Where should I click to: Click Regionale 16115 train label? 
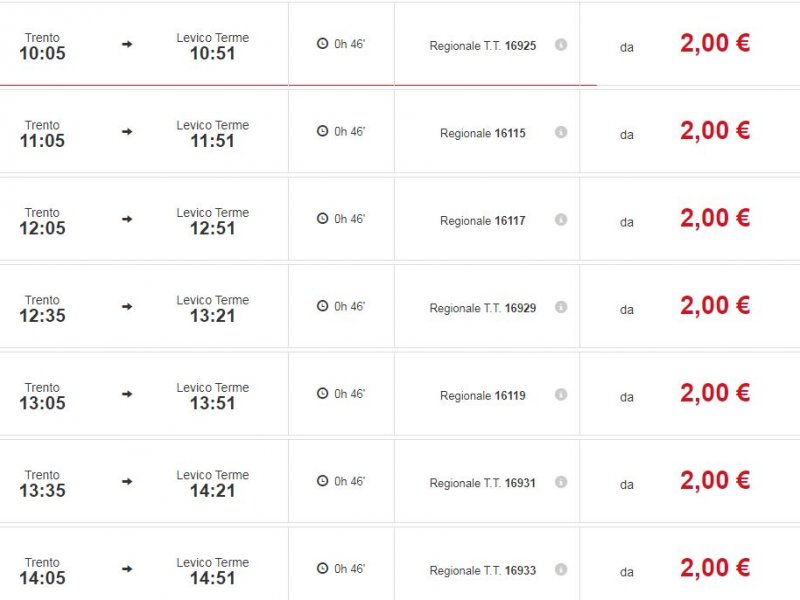tap(483, 134)
